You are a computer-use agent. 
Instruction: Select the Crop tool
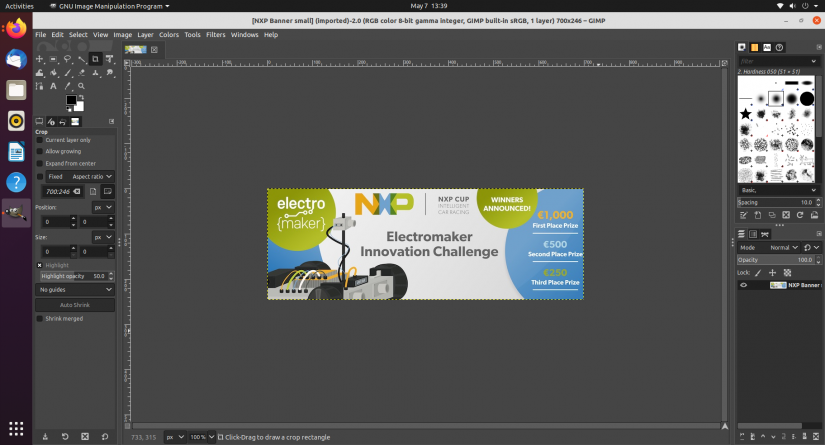click(95, 59)
